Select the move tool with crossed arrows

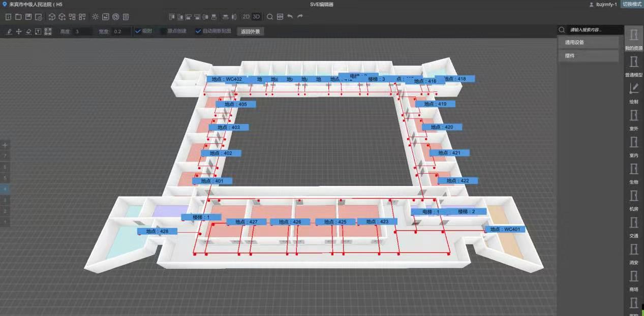tap(19, 31)
